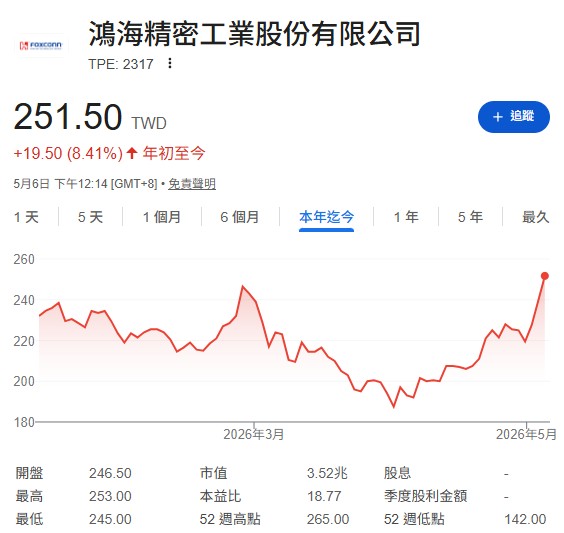This screenshot has width=564, height=533.
Task: Click the 2026年3月 axis label
Action: point(254,434)
